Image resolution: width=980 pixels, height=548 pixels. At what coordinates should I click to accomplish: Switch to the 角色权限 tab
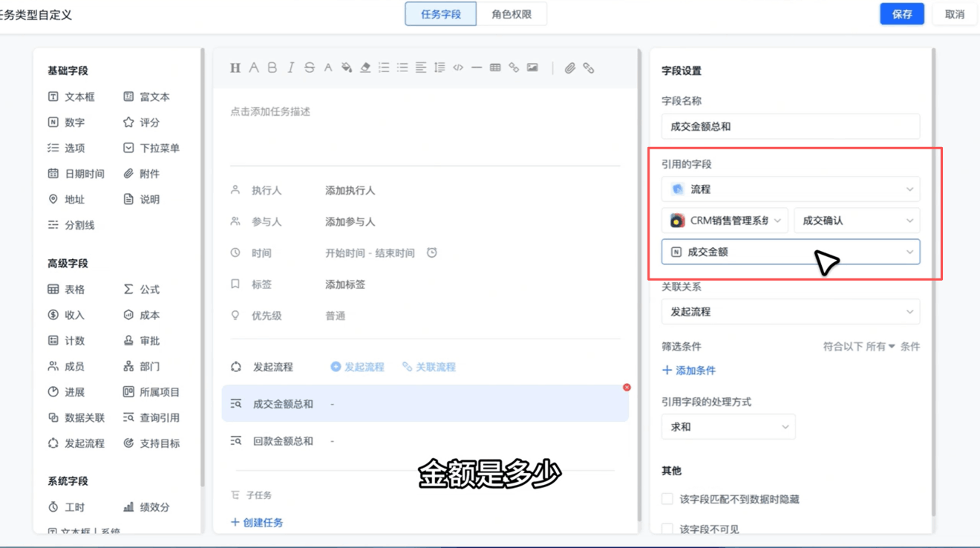tap(512, 14)
